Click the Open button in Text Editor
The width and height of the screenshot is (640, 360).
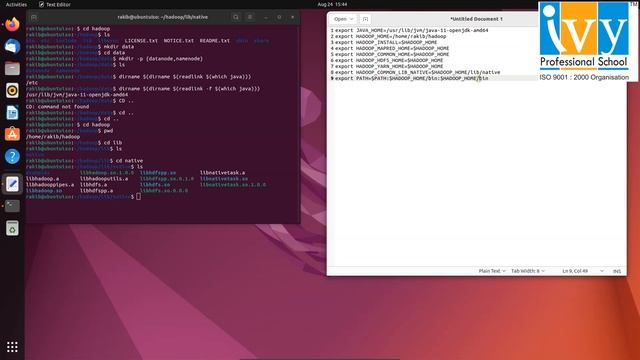click(x=343, y=19)
